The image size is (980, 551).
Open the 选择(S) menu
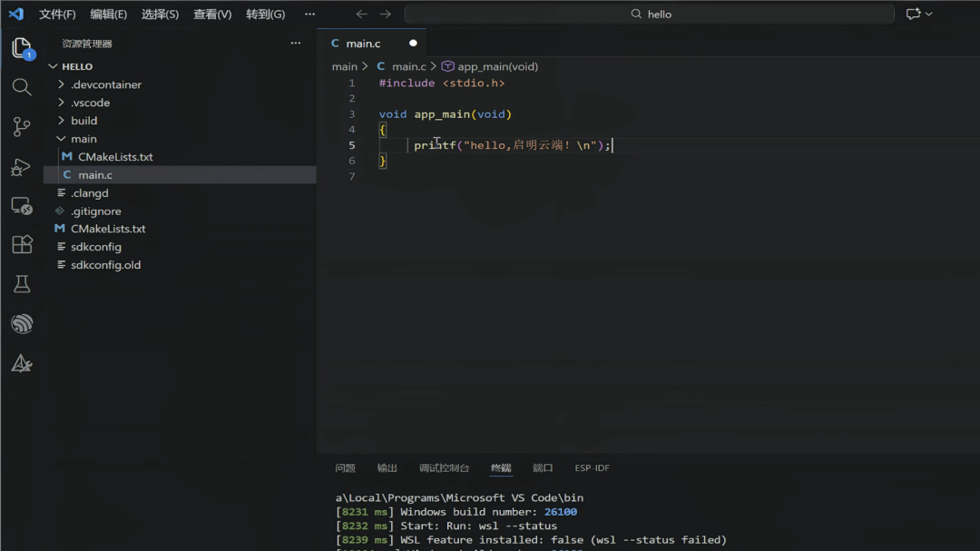click(x=160, y=14)
